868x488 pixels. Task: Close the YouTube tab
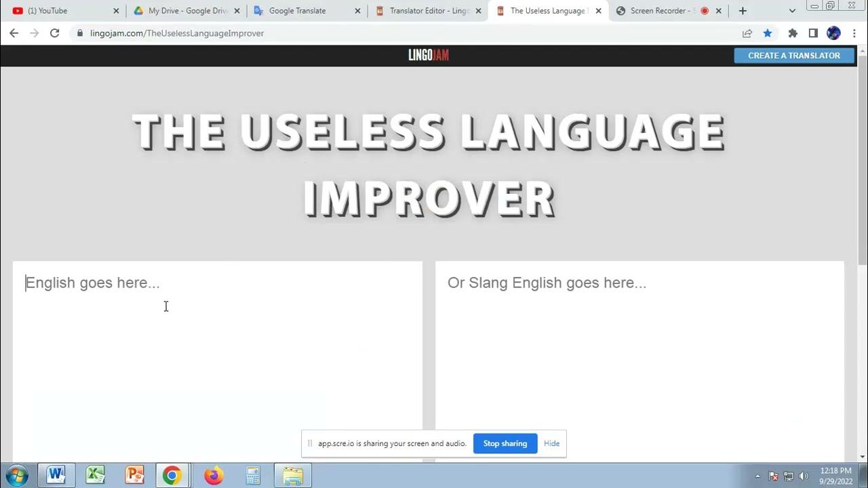[116, 11]
